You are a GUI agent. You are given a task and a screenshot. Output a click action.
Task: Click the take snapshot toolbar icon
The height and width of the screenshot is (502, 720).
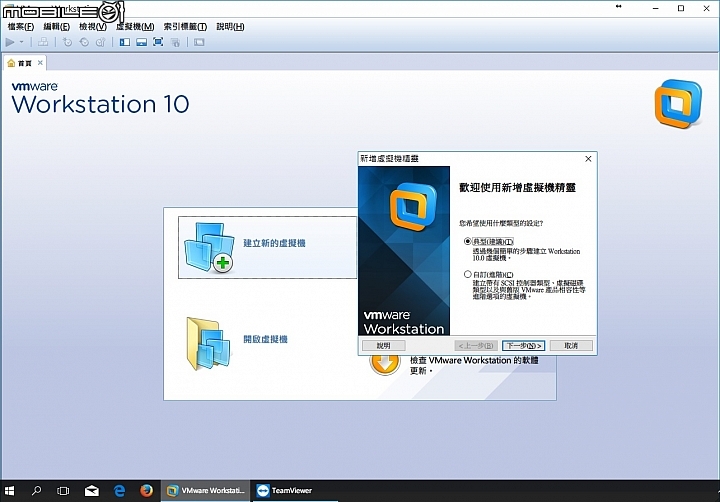(67, 42)
